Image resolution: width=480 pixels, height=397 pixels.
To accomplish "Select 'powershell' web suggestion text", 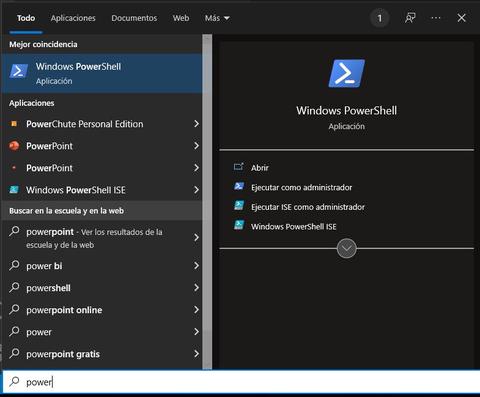I will [x=48, y=288].
